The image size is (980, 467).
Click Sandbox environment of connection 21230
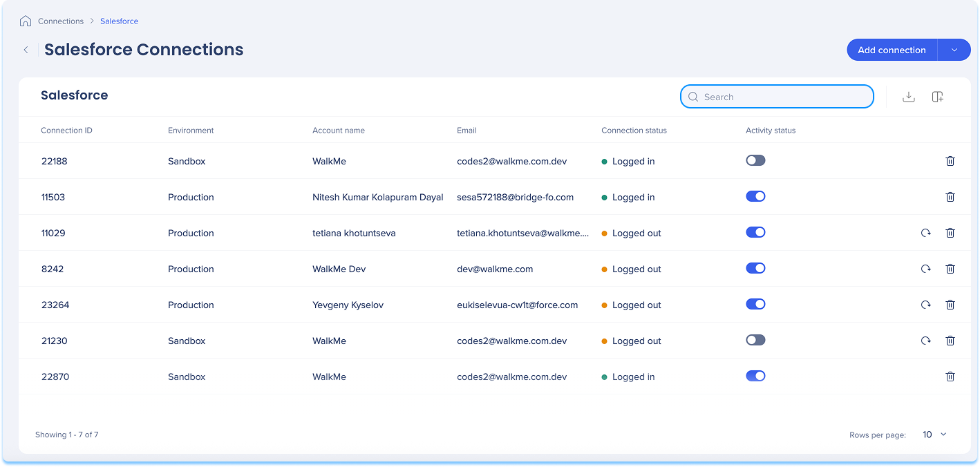click(x=187, y=341)
